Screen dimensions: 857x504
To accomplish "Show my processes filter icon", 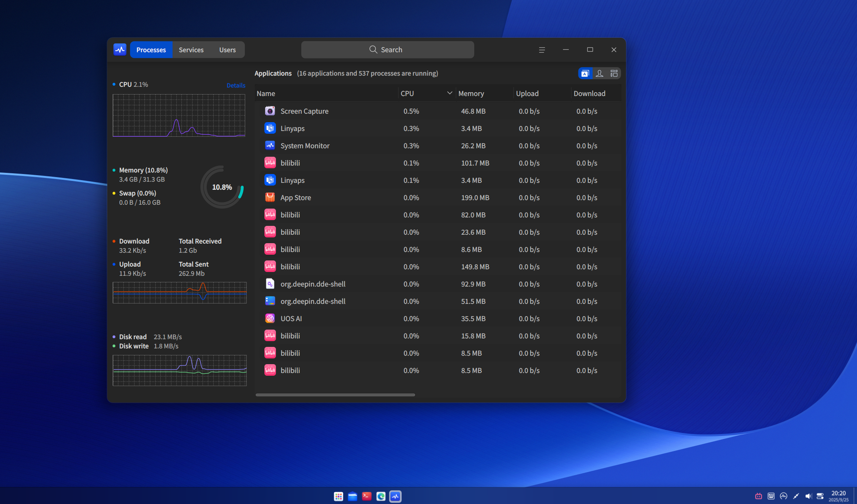I will coord(600,73).
